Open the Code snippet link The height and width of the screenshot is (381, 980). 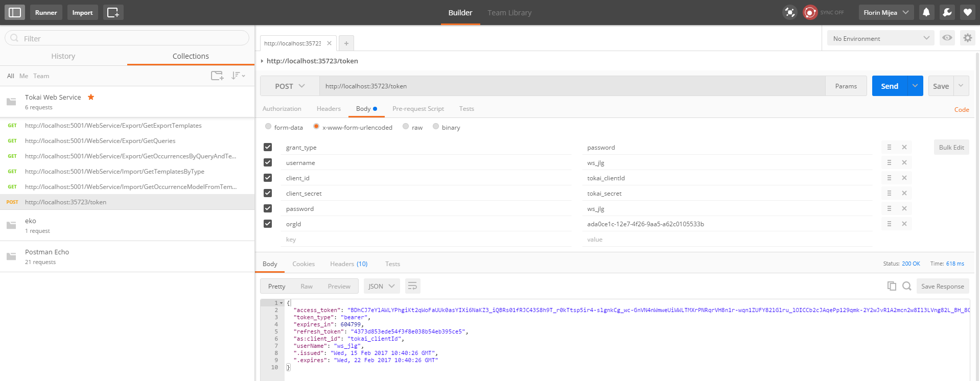[962, 109]
